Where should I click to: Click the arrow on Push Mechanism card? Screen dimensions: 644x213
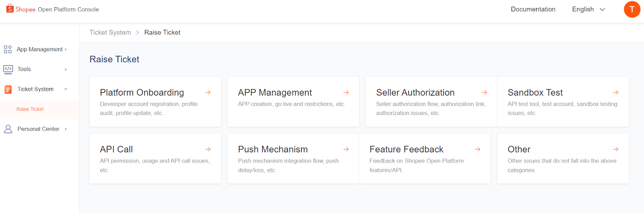tap(346, 149)
